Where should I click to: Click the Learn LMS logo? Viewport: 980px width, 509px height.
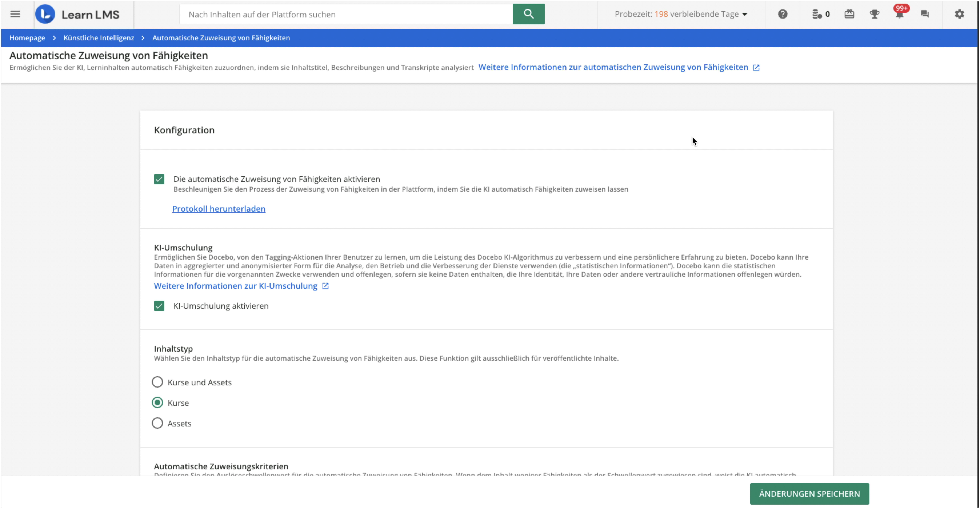(x=77, y=14)
